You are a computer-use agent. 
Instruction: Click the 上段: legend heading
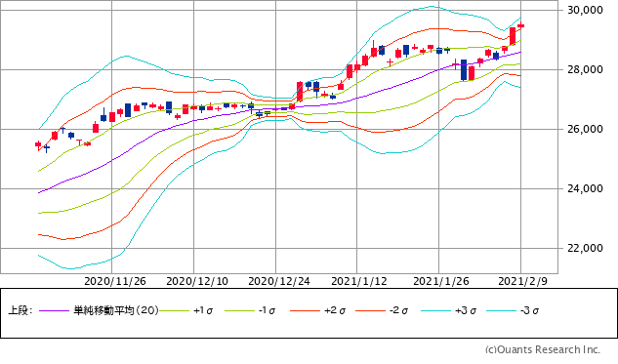(21, 310)
